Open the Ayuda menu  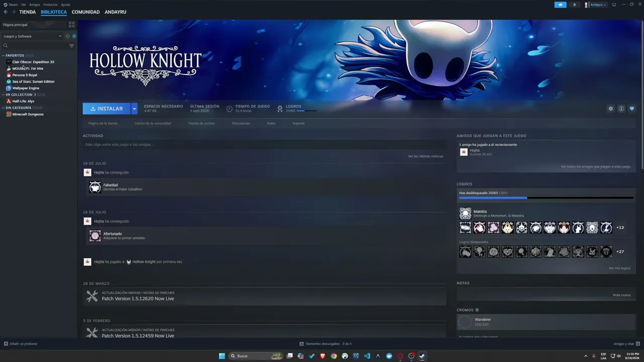65,5
